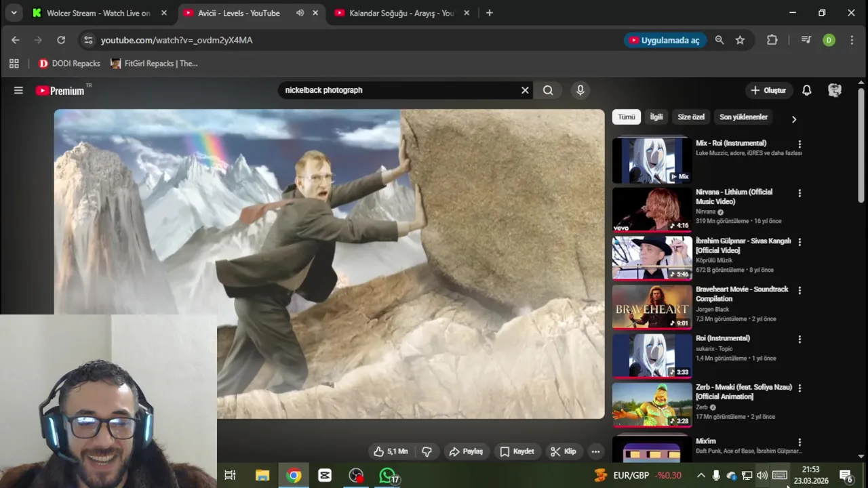Go back to the previous page
The image size is (868, 488).
click(16, 40)
